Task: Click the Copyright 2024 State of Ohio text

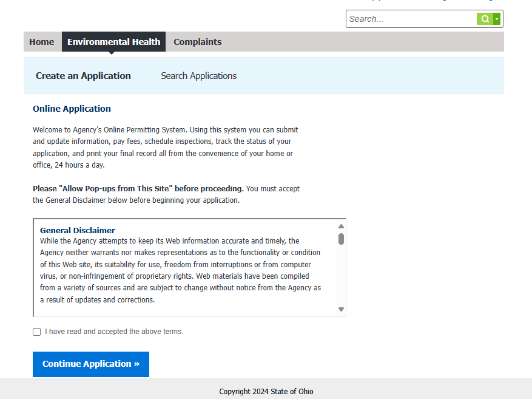Action: click(266, 392)
